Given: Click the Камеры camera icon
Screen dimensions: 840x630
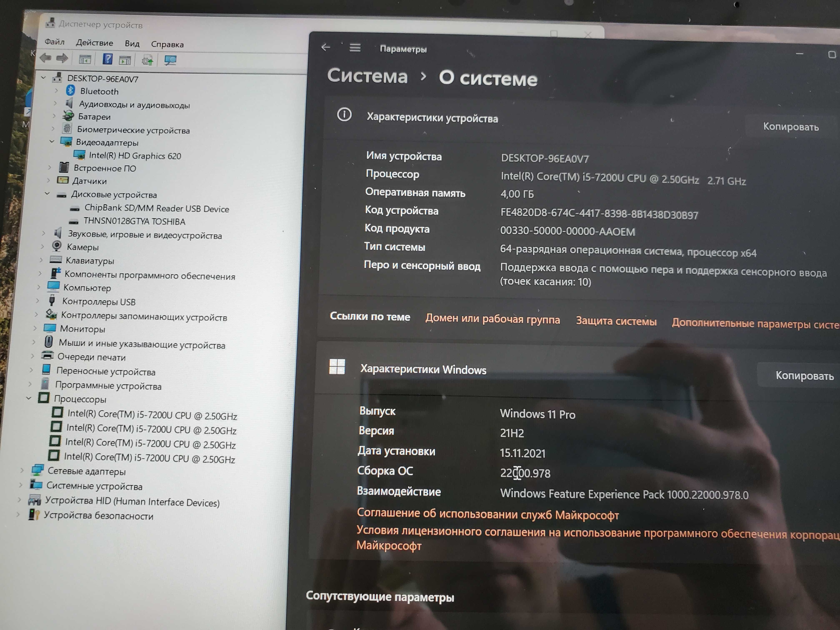Looking at the screenshot, I should click(x=57, y=246).
